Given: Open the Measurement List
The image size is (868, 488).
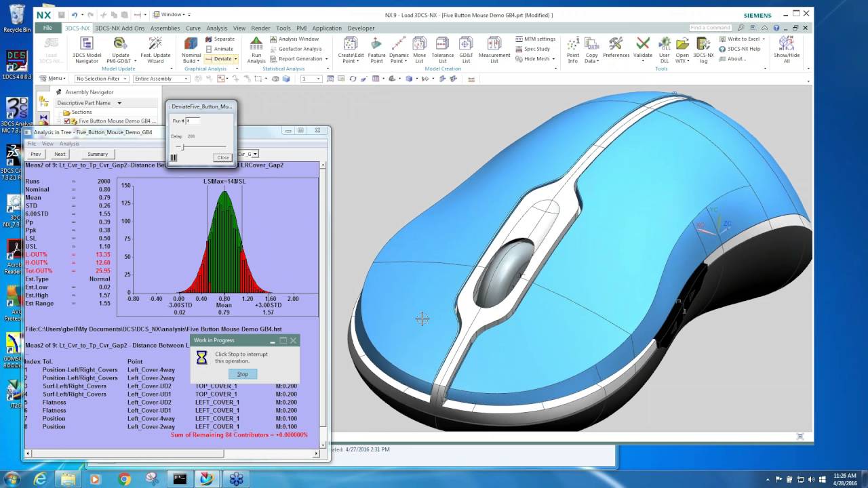Looking at the screenshot, I should click(x=494, y=49).
